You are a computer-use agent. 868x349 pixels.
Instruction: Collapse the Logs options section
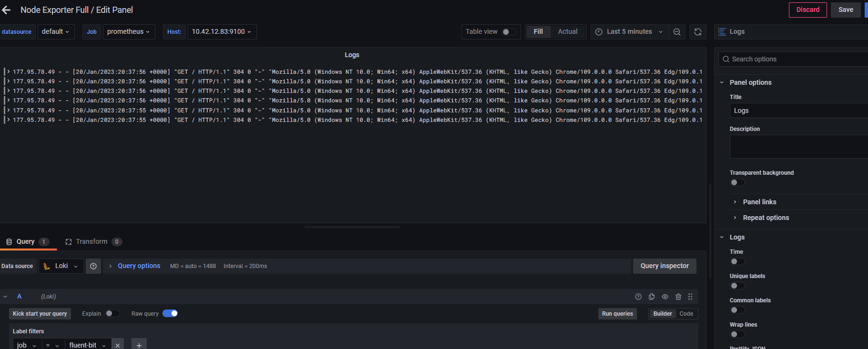coord(737,237)
